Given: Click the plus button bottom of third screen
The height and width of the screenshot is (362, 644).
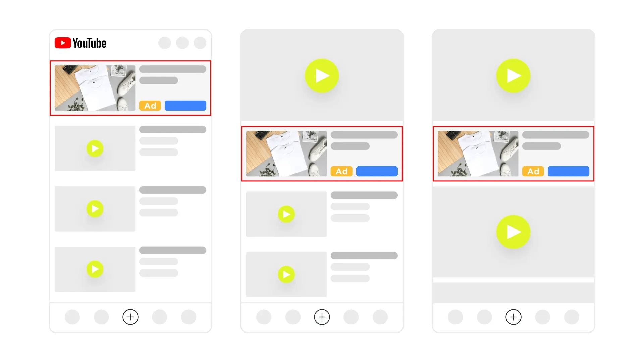Looking at the screenshot, I should (513, 317).
